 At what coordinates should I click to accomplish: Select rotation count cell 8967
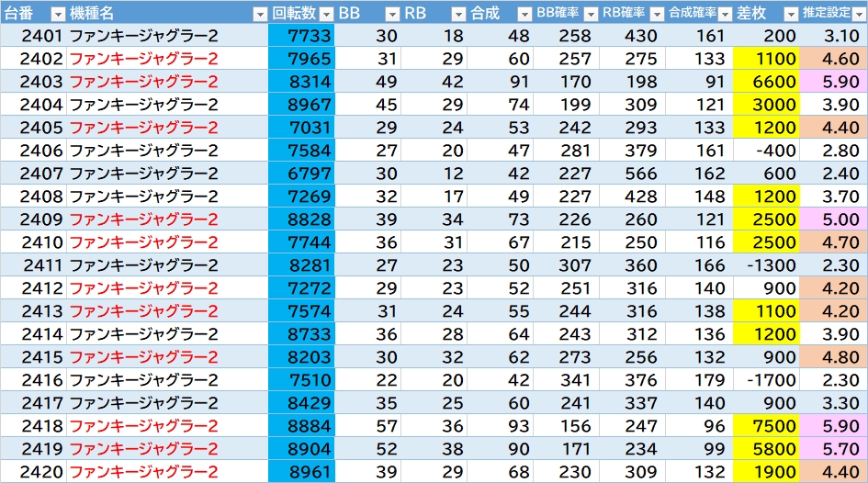pos(301,105)
